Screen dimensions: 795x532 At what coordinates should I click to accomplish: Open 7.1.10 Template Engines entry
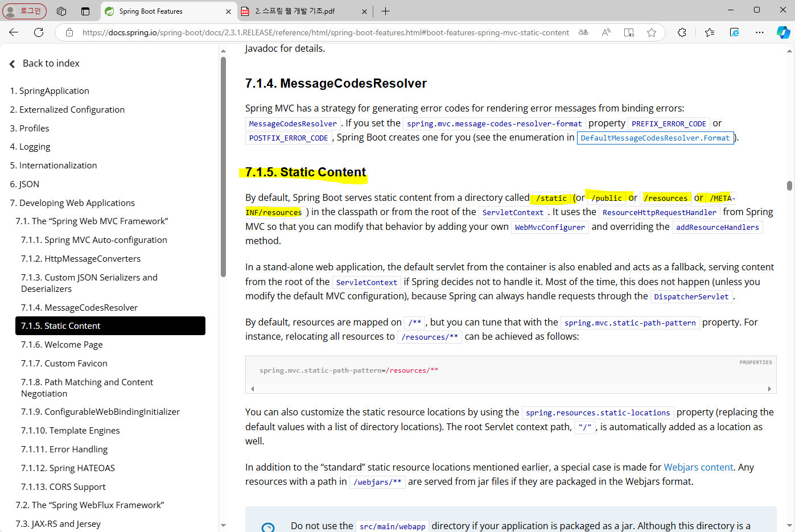[71, 430]
